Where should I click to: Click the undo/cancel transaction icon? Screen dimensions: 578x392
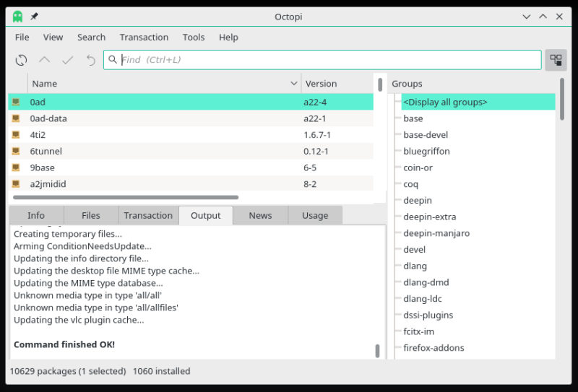91,60
